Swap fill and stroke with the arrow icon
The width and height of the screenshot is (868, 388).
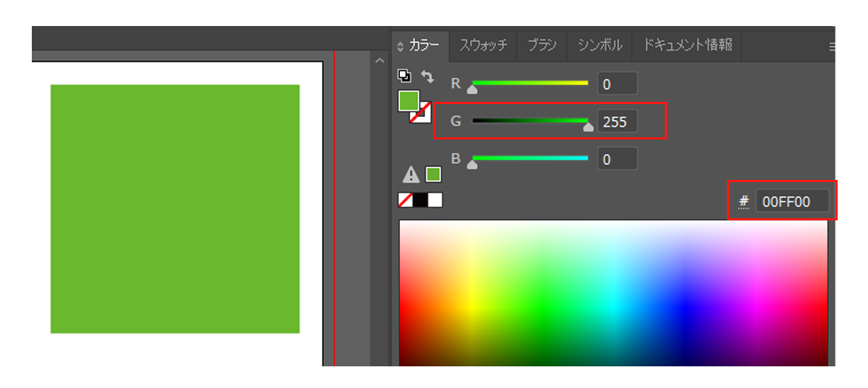coord(428,76)
